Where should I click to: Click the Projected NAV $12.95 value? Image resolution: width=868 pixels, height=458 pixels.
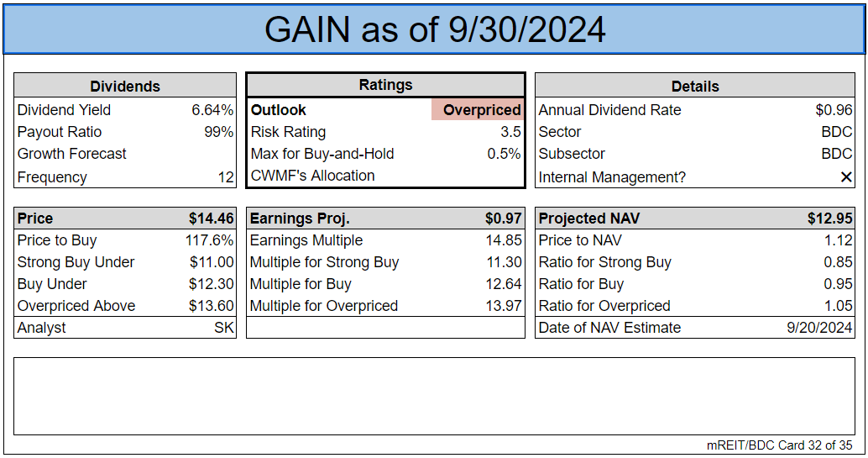[829, 218]
